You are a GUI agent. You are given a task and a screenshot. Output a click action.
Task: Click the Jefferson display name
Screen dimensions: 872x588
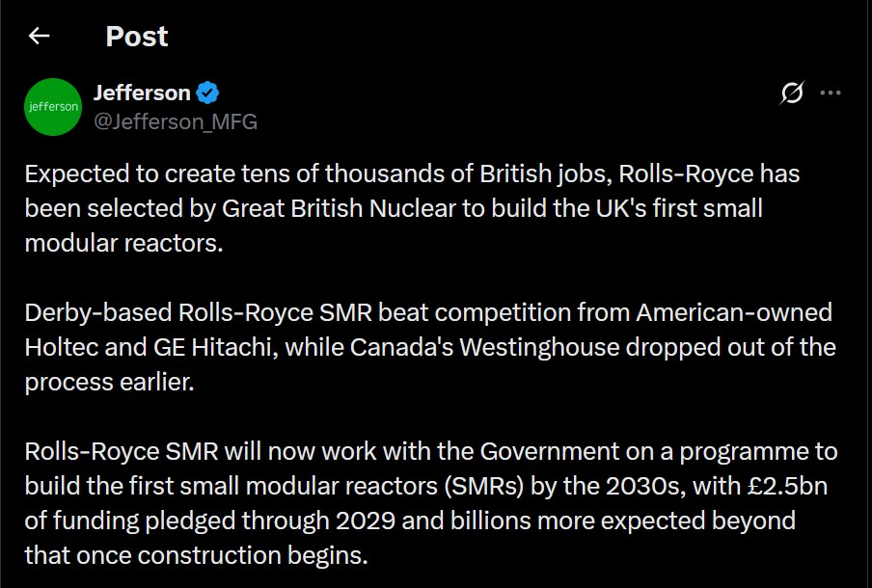[x=142, y=94]
